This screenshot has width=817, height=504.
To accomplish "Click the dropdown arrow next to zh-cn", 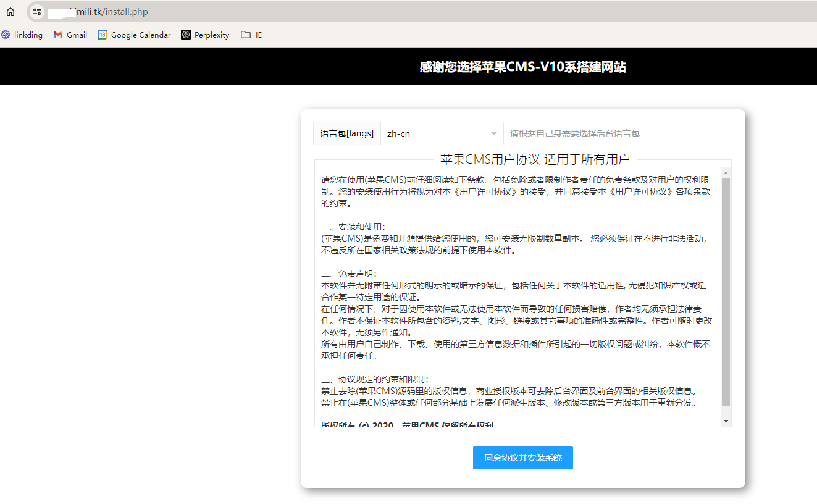I will [x=493, y=133].
